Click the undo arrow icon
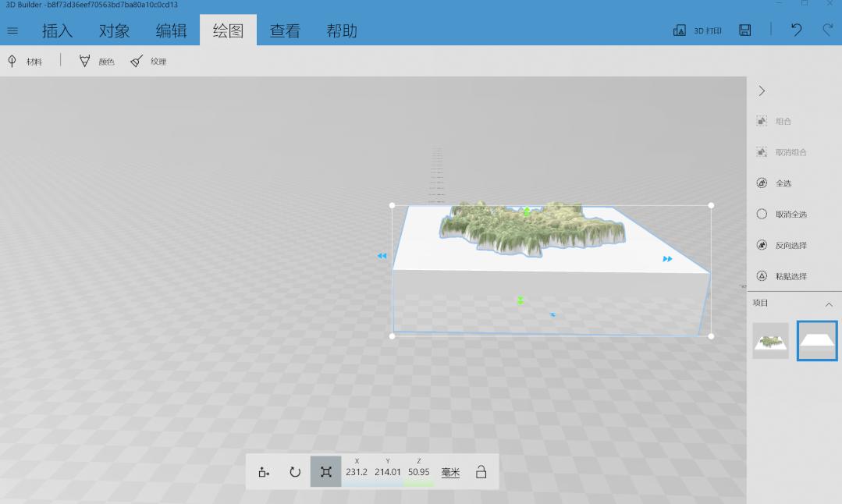The height and width of the screenshot is (504, 842). (x=794, y=30)
